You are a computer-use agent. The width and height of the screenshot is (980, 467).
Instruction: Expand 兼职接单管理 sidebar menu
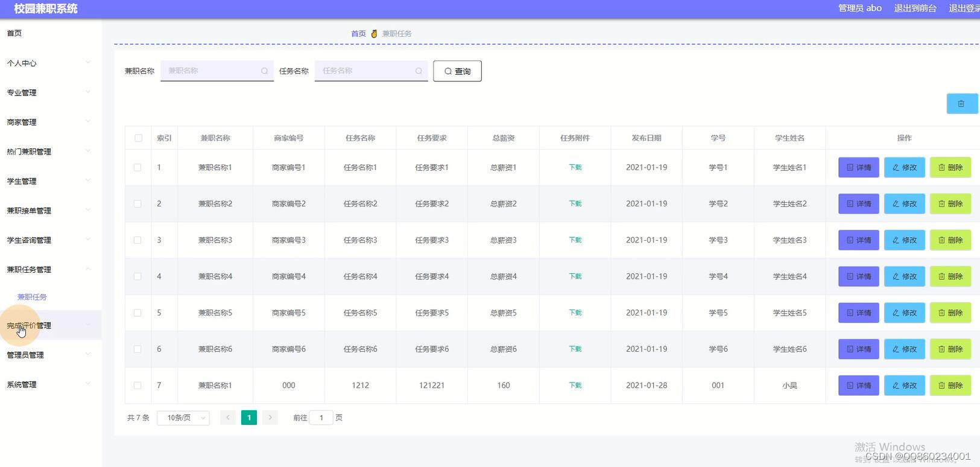coord(51,211)
